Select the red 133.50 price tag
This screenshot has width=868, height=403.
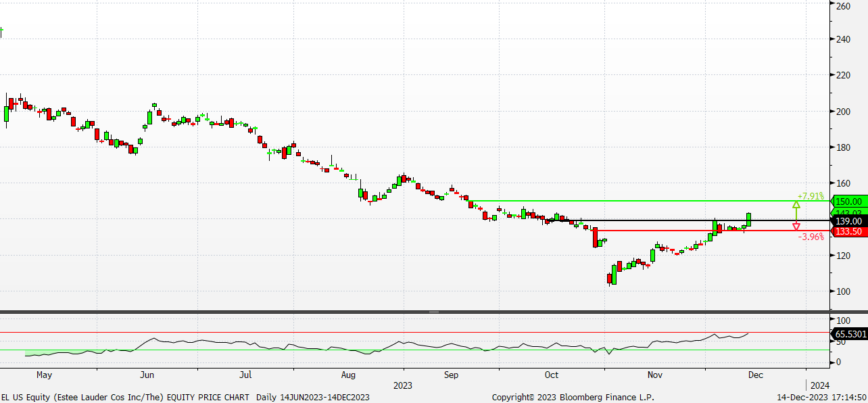848,231
